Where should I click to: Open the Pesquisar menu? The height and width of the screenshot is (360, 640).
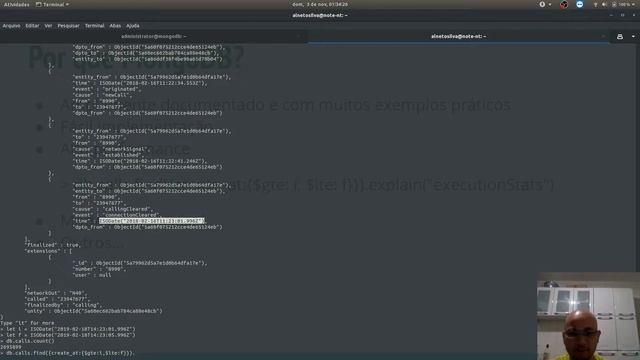click(68, 26)
